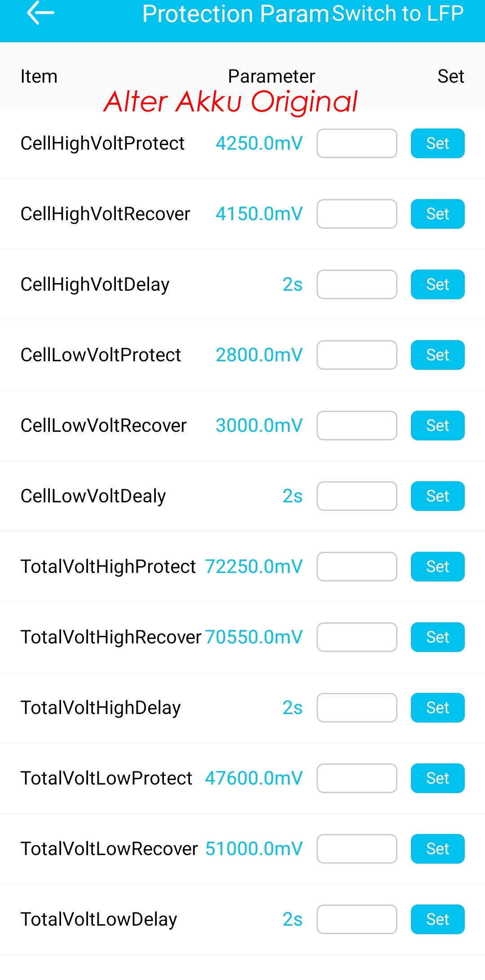
Task: Tap Switch to LFP in header
Action: [x=398, y=13]
